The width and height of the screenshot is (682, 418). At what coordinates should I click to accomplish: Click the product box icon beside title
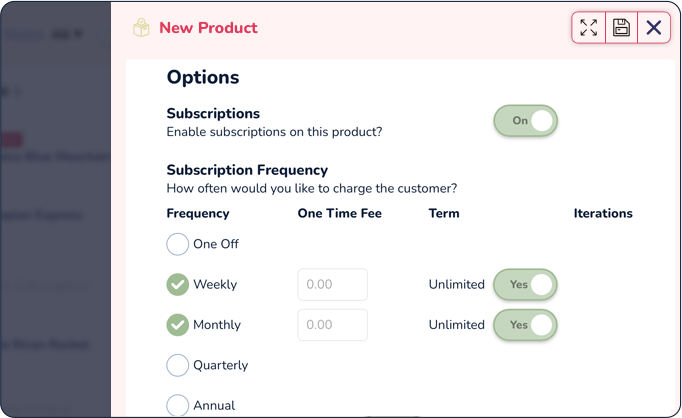tap(141, 28)
